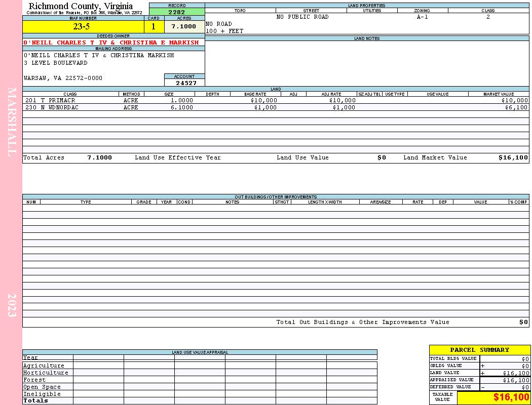Click the GRADE column header
This screenshot has width=532, height=405.
tap(144, 202)
